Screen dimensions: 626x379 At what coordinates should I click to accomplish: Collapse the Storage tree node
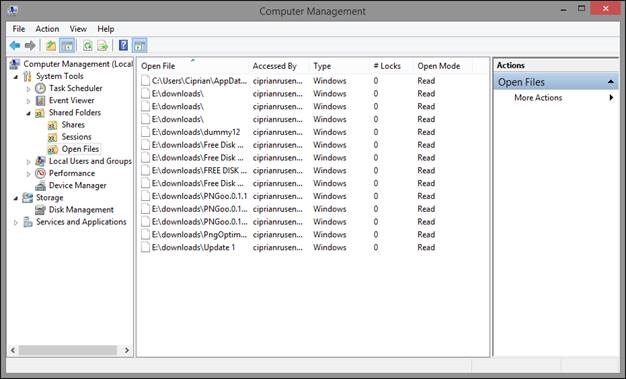pos(16,198)
